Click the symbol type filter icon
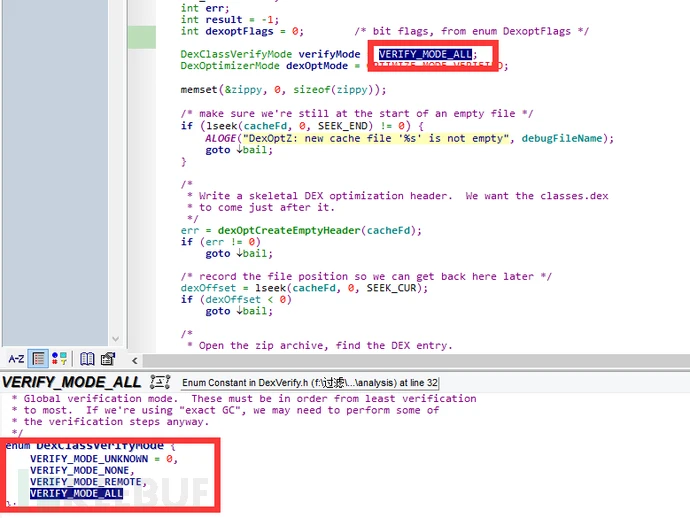 pos(59,359)
